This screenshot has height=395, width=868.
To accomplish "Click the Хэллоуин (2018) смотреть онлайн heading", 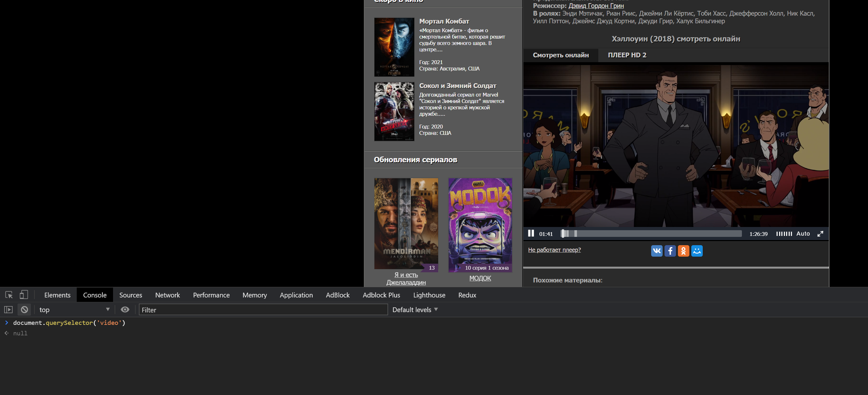I will tap(676, 39).
